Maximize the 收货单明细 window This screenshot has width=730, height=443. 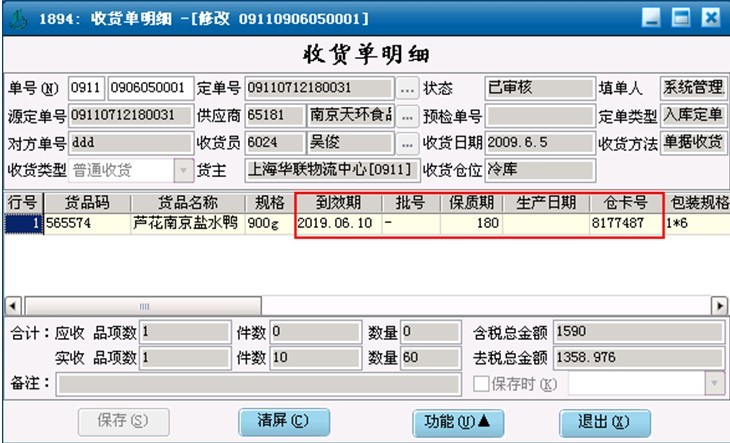(680, 17)
